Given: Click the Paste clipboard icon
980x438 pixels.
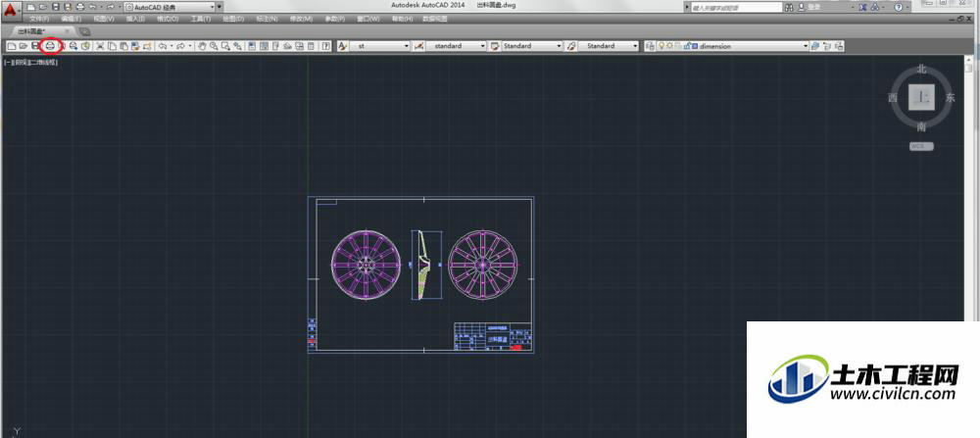Looking at the screenshot, I should [x=123, y=46].
